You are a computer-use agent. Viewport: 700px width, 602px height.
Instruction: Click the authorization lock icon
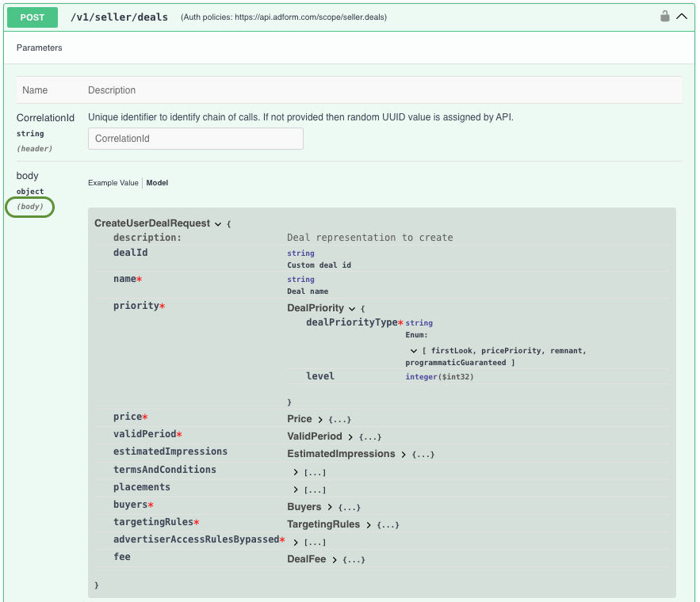coord(665,17)
